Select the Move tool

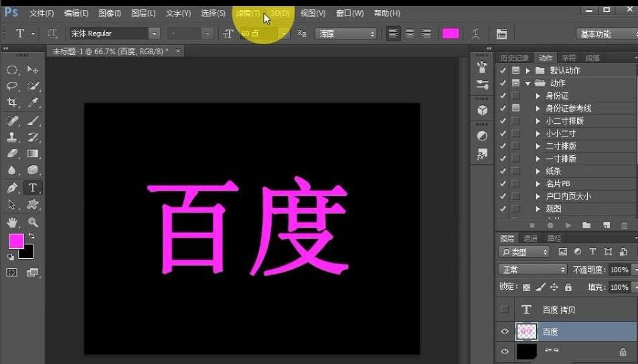(x=33, y=70)
